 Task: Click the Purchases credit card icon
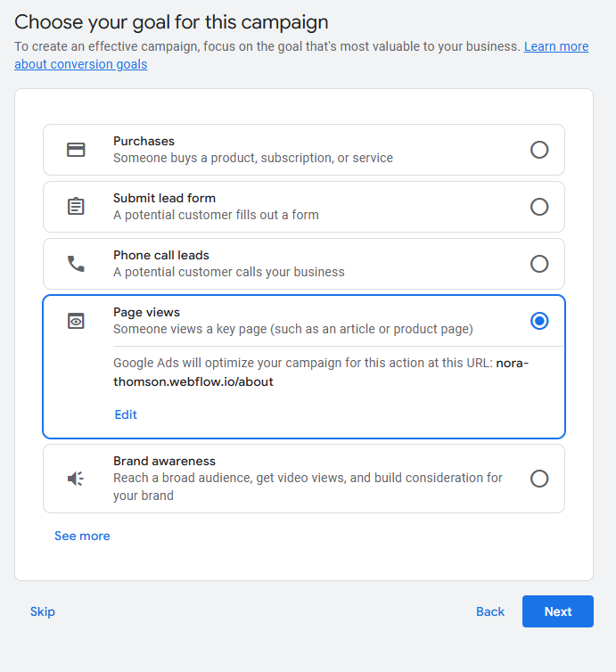pyautogui.click(x=76, y=150)
